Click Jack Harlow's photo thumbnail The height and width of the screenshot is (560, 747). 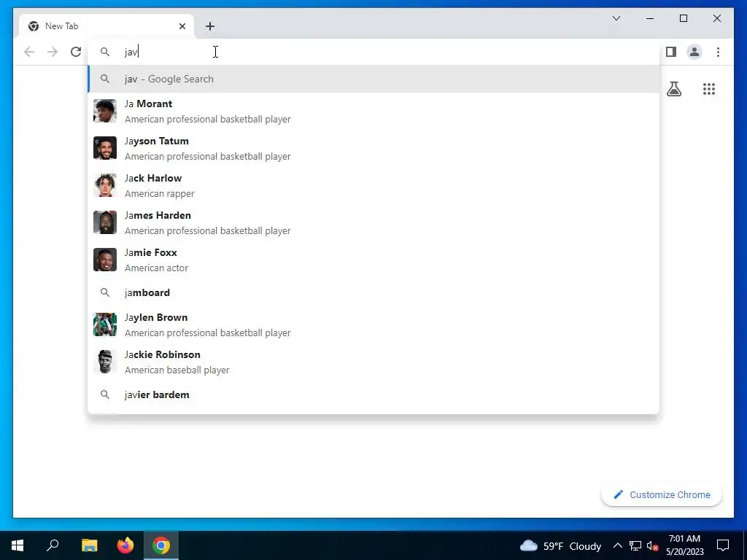pos(105,185)
